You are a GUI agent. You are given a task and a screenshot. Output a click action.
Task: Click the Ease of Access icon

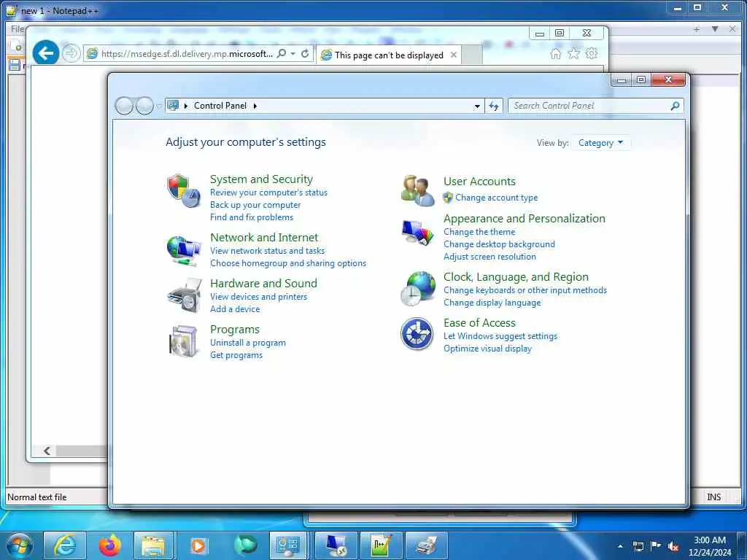pos(417,334)
